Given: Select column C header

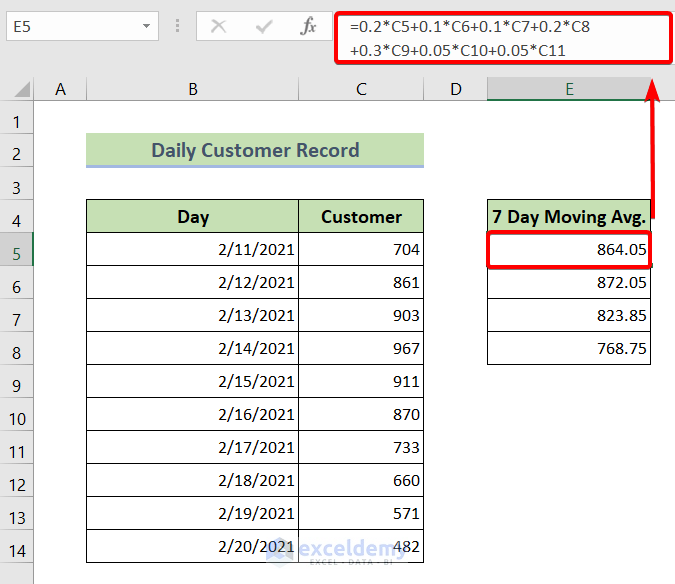Looking at the screenshot, I should coord(361,90).
